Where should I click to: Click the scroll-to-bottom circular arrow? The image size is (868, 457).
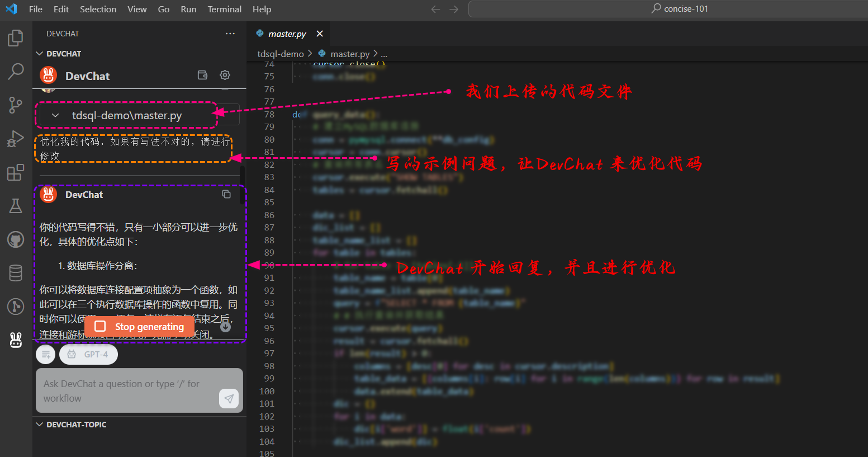(225, 327)
